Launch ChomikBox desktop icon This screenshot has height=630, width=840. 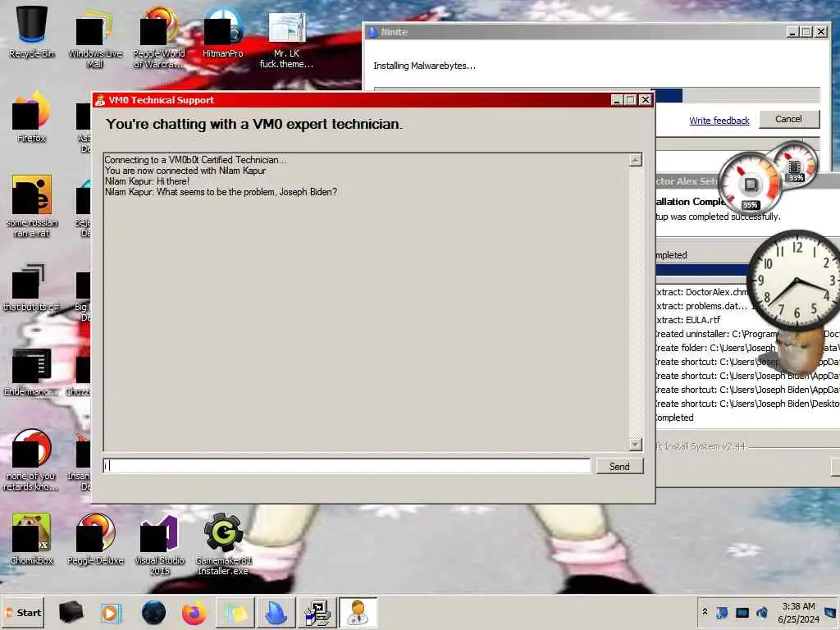click(32, 538)
